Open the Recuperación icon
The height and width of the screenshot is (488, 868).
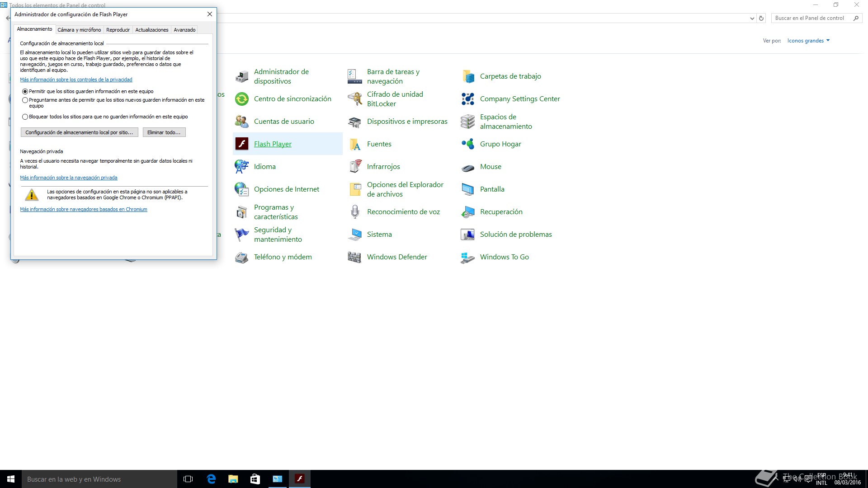tap(468, 212)
